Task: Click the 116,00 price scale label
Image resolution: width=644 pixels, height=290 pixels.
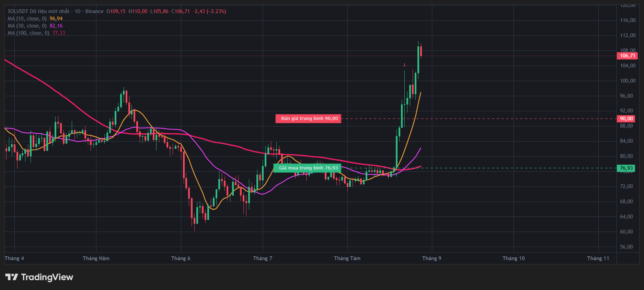Action: 628,20
